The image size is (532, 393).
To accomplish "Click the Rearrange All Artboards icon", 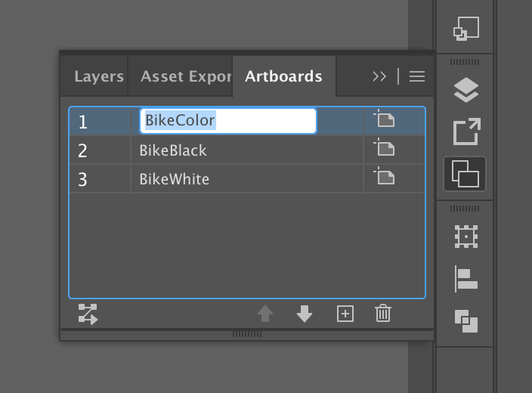I will [x=88, y=314].
